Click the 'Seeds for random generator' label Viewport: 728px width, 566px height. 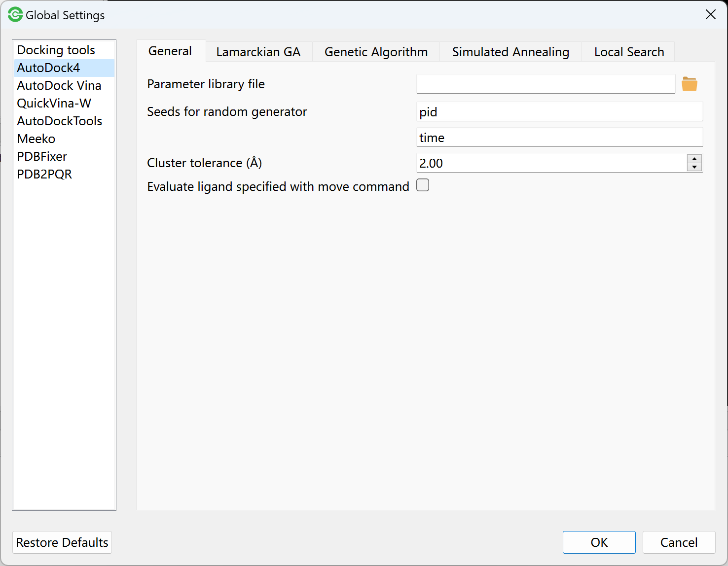(227, 112)
